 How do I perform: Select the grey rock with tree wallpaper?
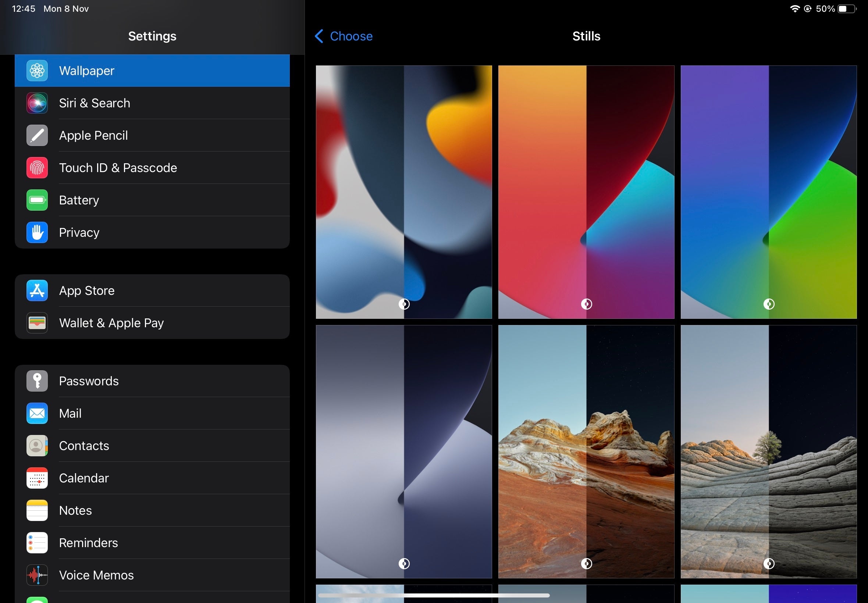pos(769,452)
